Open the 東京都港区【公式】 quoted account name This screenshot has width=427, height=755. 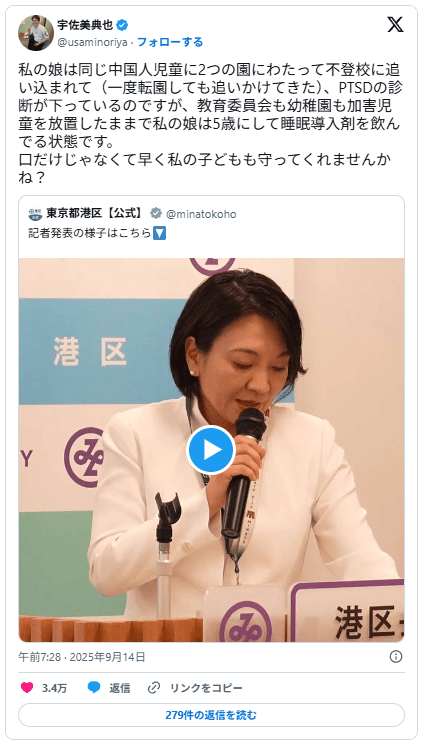95,213
